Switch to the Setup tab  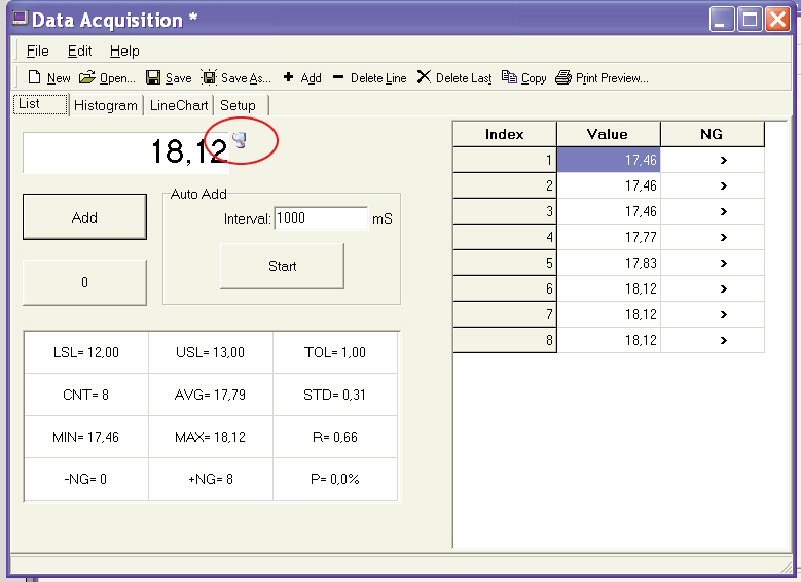click(x=238, y=105)
